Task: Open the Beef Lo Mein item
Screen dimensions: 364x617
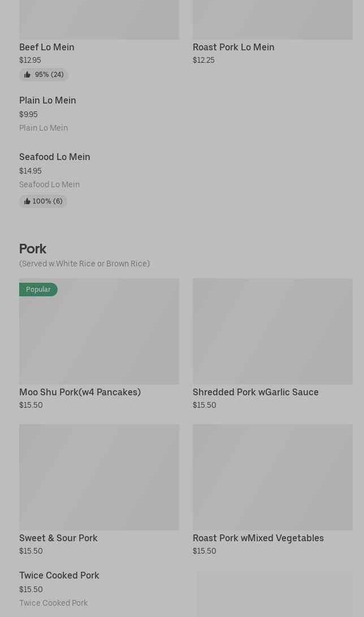Action: [47, 47]
